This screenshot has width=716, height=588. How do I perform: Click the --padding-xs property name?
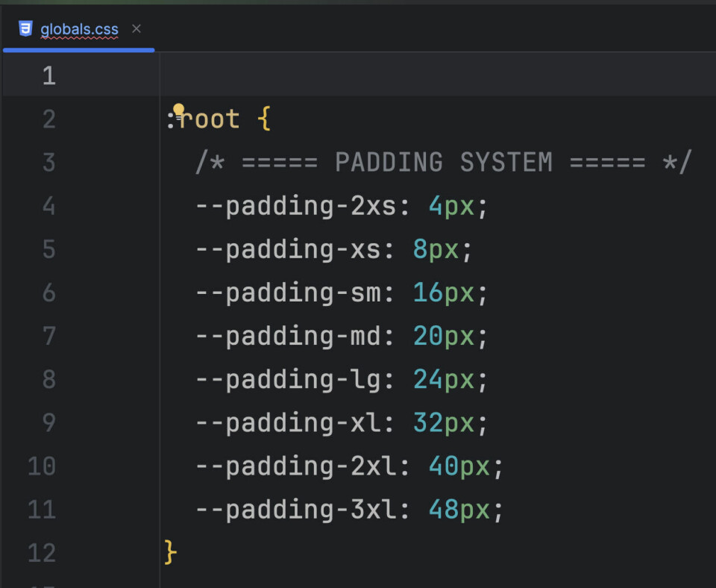288,249
